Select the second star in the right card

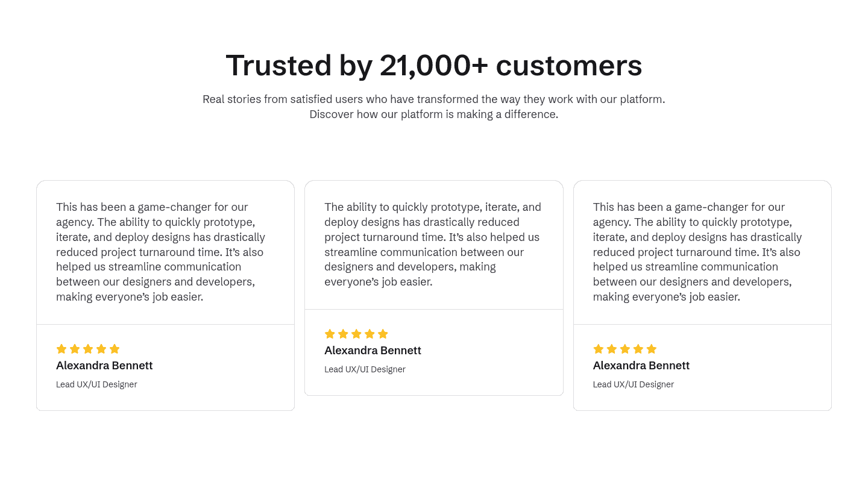[612, 349]
